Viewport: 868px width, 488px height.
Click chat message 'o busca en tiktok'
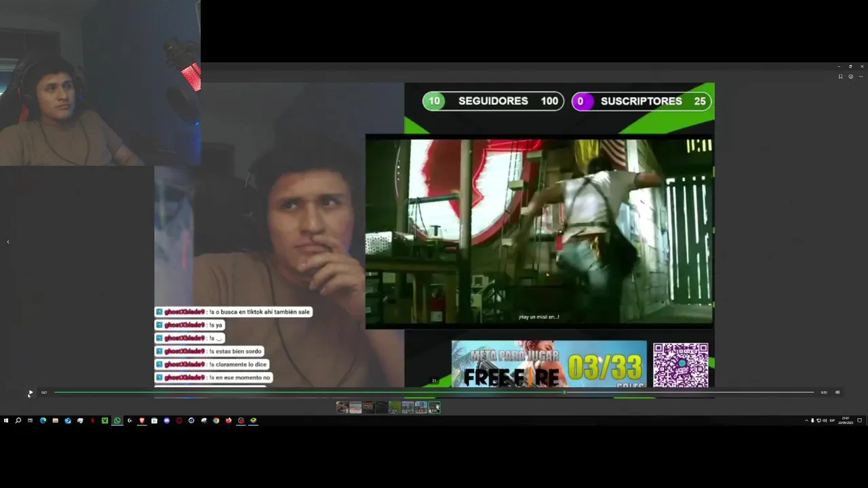click(233, 312)
